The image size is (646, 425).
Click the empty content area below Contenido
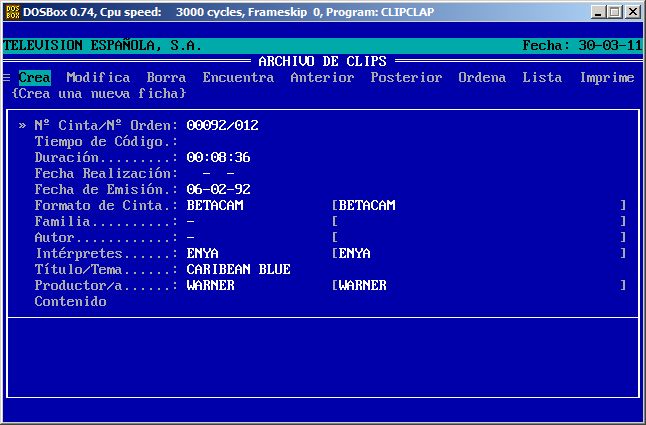[x=323, y=357]
